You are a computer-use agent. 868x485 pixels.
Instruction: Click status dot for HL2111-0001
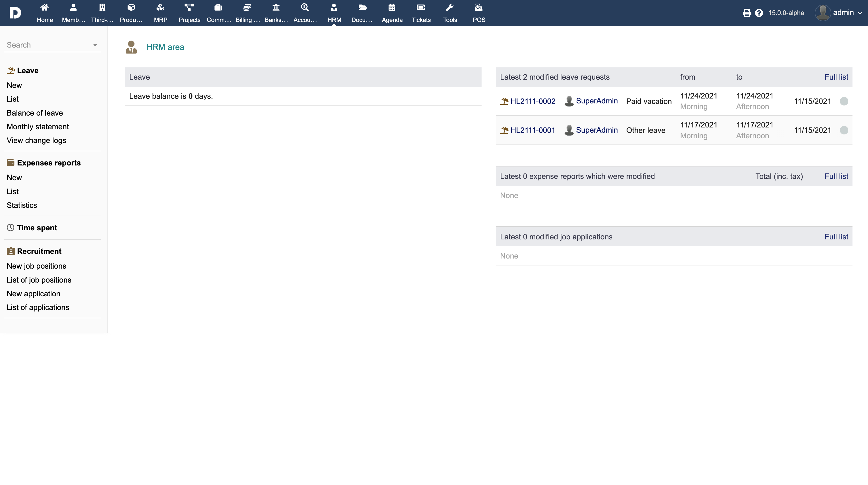tap(844, 130)
